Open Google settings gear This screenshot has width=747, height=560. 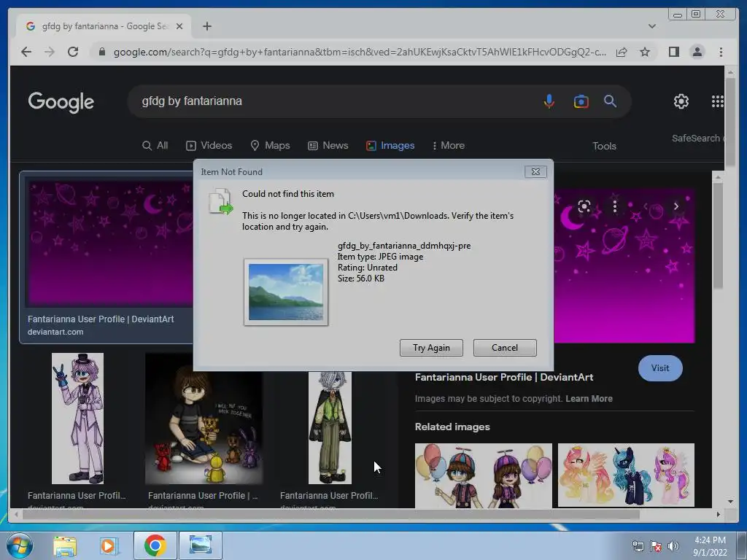[x=681, y=101]
